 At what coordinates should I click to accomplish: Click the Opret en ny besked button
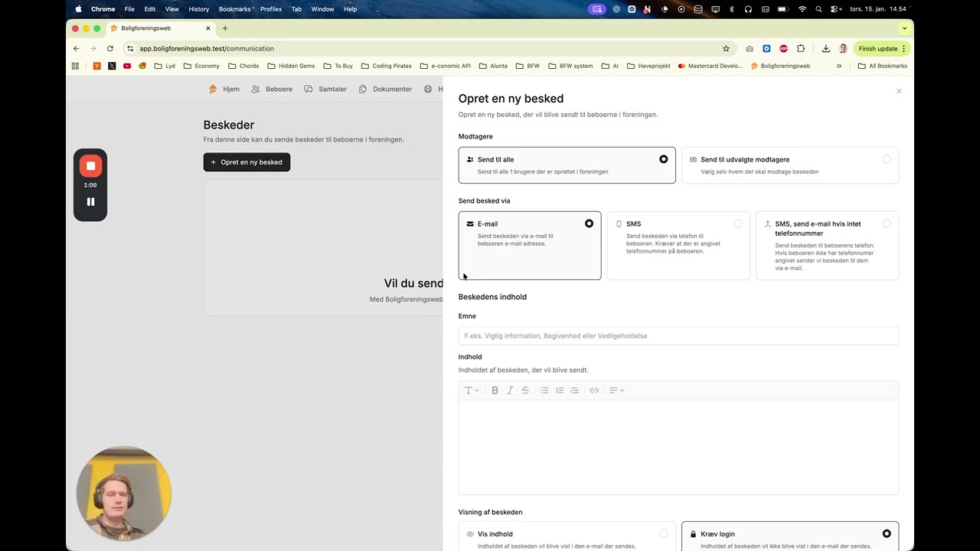click(247, 162)
